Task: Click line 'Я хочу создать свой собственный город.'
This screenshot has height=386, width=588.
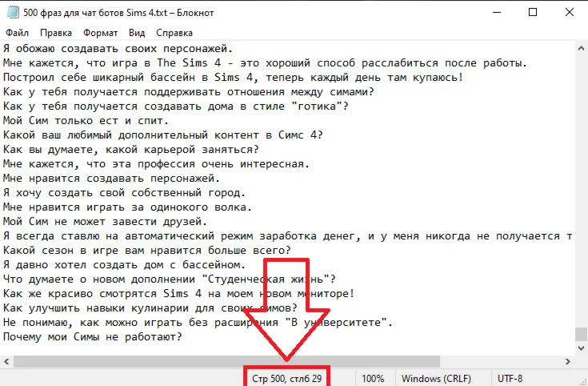Action: [125, 193]
